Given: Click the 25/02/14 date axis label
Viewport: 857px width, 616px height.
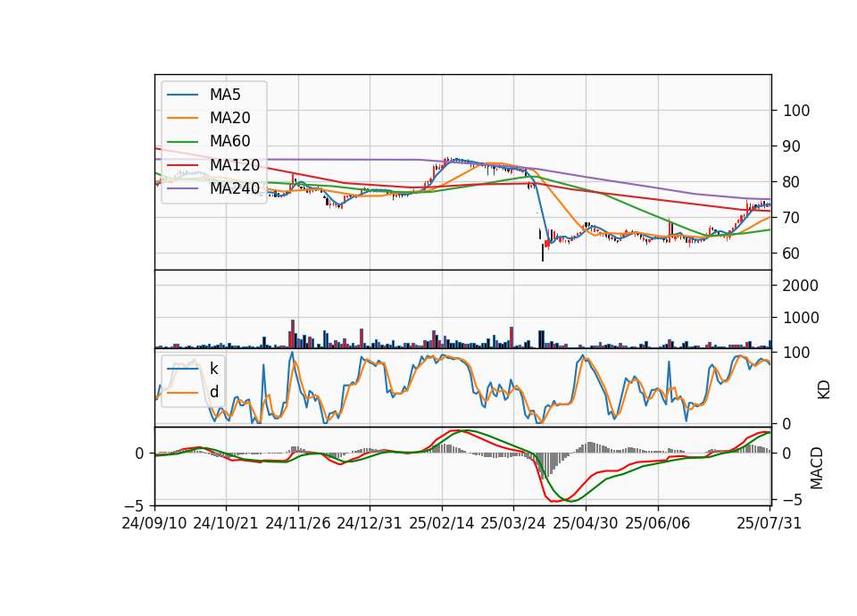Looking at the screenshot, I should pos(442,523).
